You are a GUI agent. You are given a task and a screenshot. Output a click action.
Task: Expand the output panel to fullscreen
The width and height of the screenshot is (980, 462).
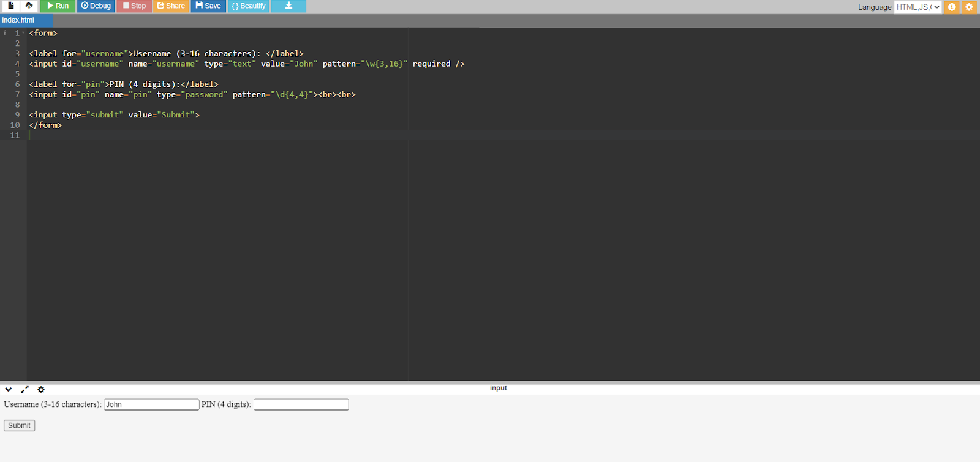tap(24, 389)
